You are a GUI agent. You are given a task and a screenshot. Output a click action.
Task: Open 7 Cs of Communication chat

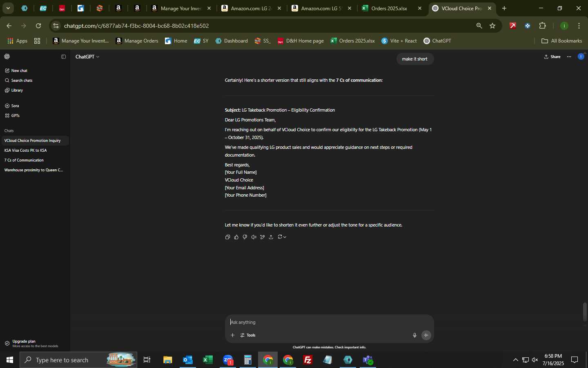point(35,160)
